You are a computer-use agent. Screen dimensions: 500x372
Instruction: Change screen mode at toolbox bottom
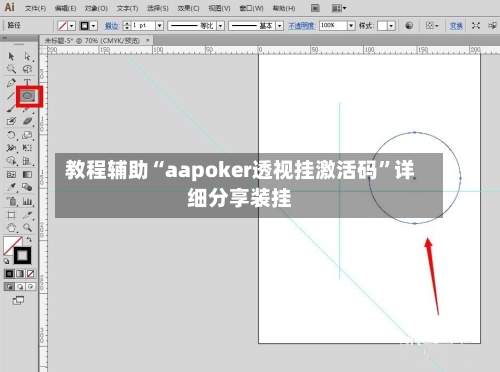click(x=18, y=301)
